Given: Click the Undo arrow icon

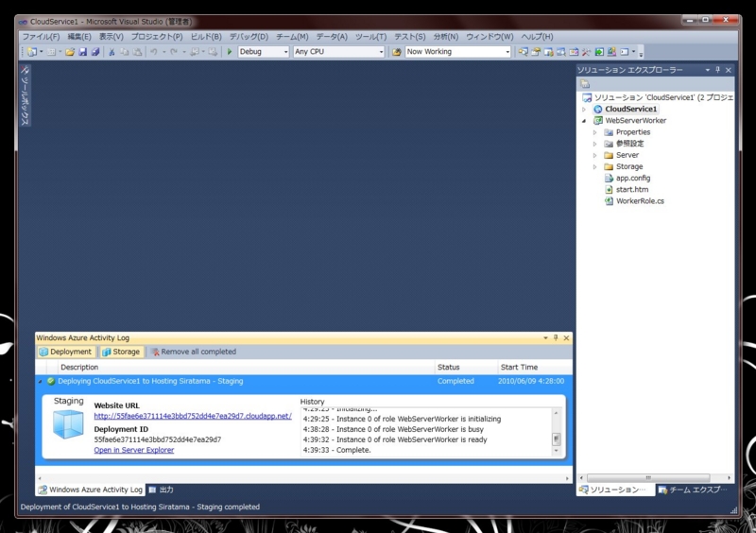Looking at the screenshot, I should tap(153, 52).
